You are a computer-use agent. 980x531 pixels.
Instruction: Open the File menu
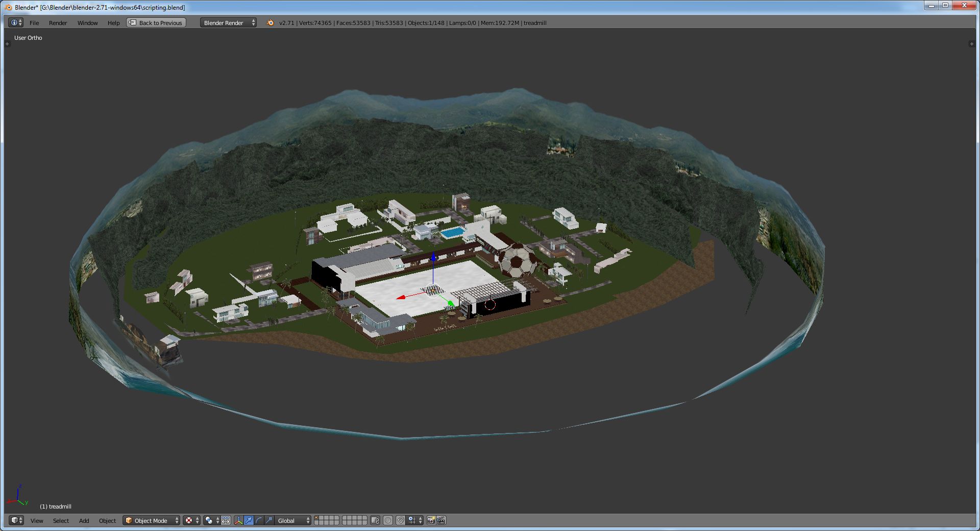tap(34, 23)
